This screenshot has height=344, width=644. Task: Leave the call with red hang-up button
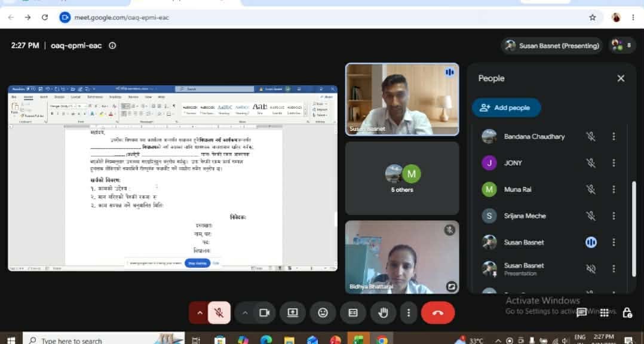click(438, 313)
